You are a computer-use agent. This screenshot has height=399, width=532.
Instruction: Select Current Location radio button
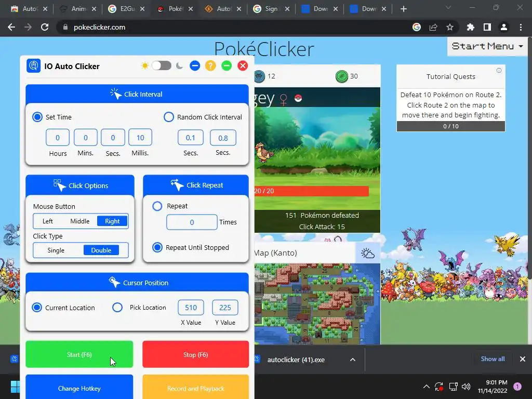37,308
